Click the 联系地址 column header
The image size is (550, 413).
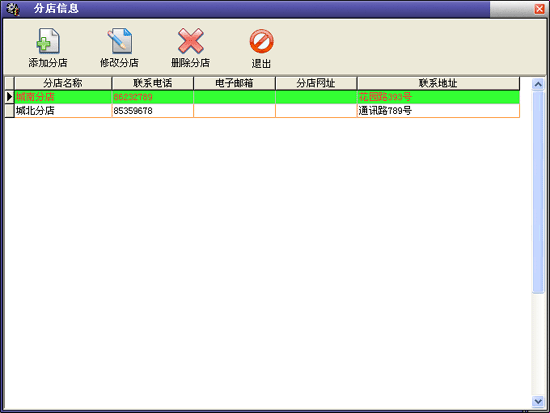click(x=438, y=83)
